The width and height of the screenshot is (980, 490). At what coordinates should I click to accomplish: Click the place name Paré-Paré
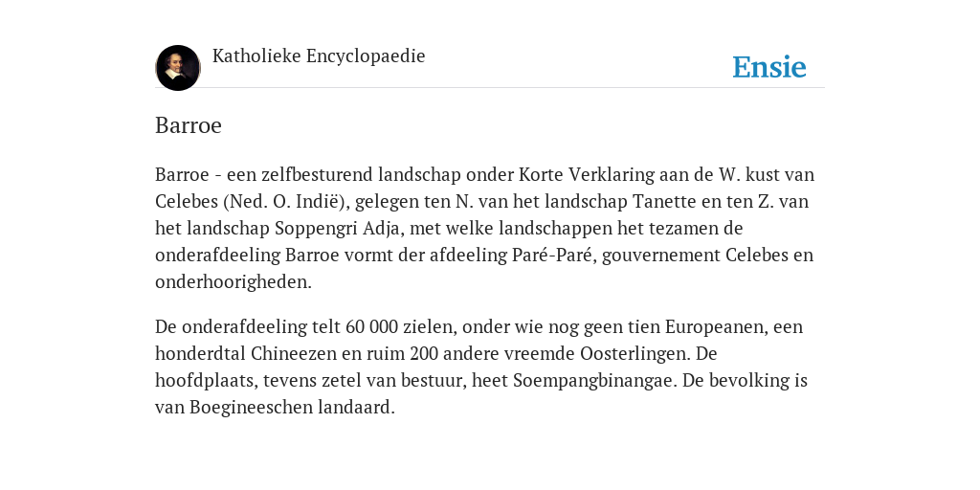[x=551, y=255]
